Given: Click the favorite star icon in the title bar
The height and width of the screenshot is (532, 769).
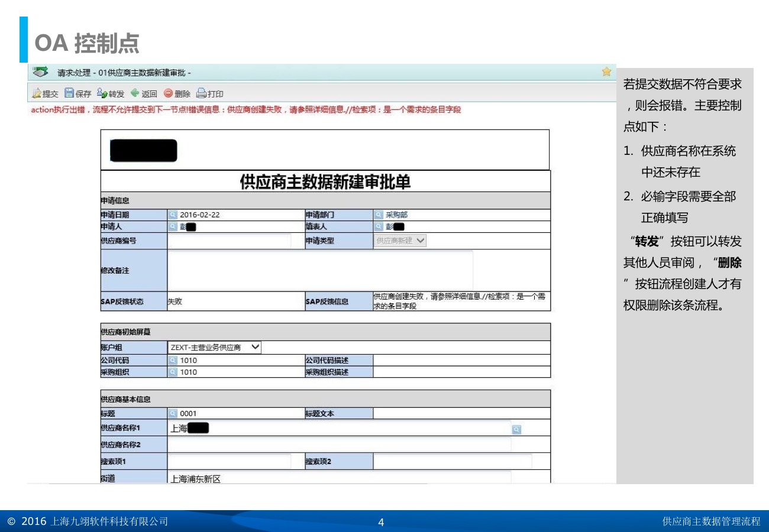Looking at the screenshot, I should [x=606, y=72].
